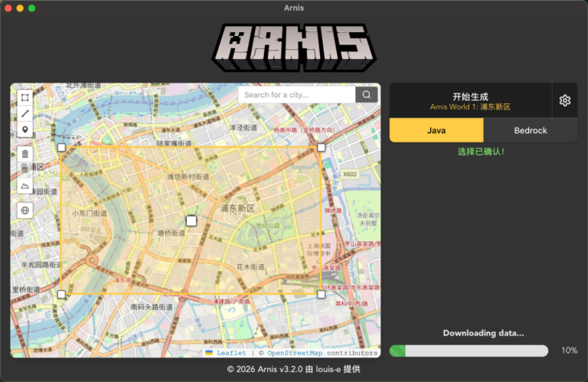The image size is (588, 382).
Task: Click the 南码头路街道 map label
Action: (152, 307)
